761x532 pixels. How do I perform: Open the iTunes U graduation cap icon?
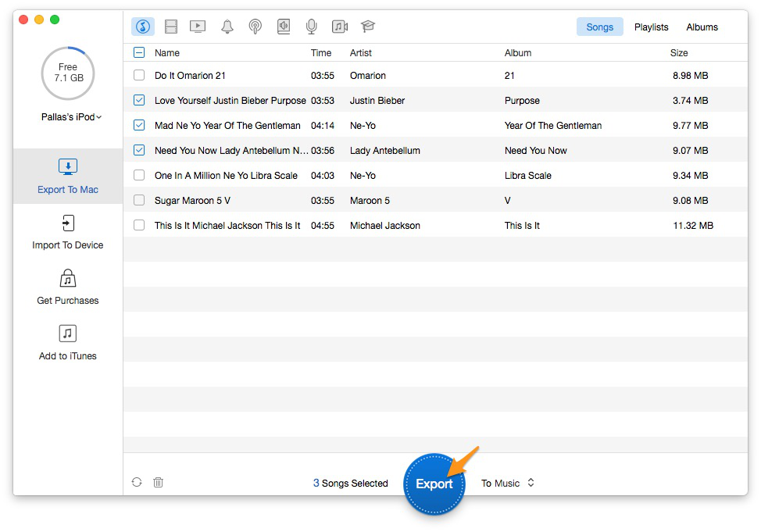(x=368, y=27)
